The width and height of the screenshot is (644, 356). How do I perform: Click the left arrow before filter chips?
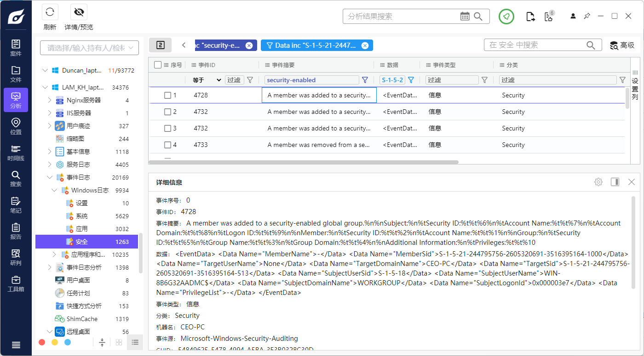point(184,45)
